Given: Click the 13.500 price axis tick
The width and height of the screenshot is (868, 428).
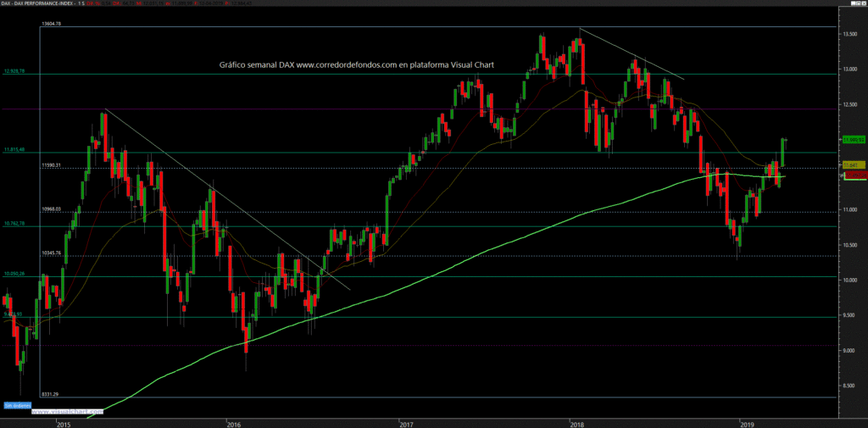Looking at the screenshot, I should pos(850,35).
